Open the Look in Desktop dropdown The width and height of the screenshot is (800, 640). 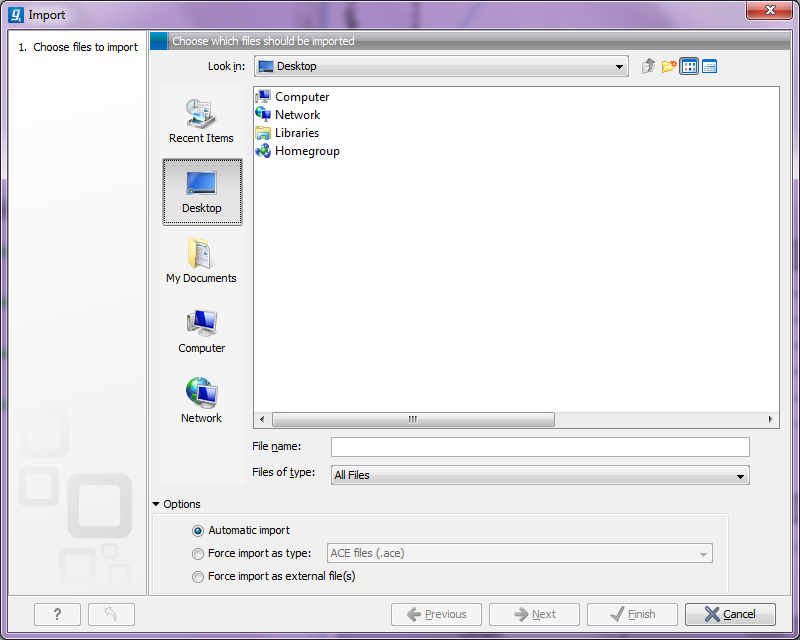click(x=441, y=67)
